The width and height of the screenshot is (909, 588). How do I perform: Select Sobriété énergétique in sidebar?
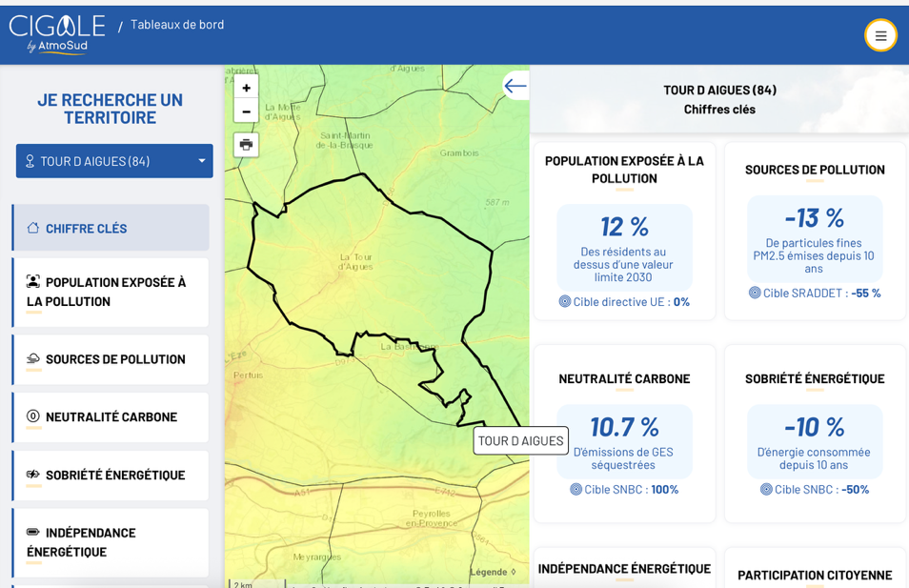pos(111,475)
